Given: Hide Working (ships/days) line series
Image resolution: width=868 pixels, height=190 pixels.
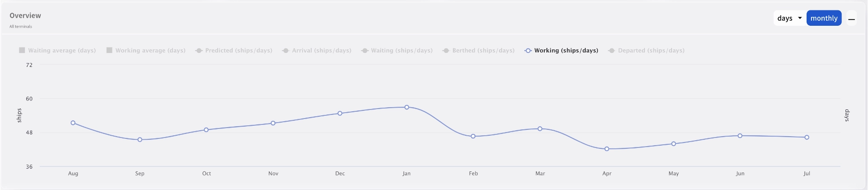Looking at the screenshot, I should coord(561,51).
